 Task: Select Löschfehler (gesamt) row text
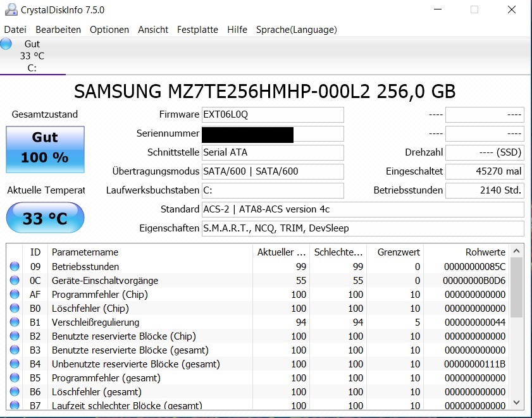pyautogui.click(x=96, y=392)
